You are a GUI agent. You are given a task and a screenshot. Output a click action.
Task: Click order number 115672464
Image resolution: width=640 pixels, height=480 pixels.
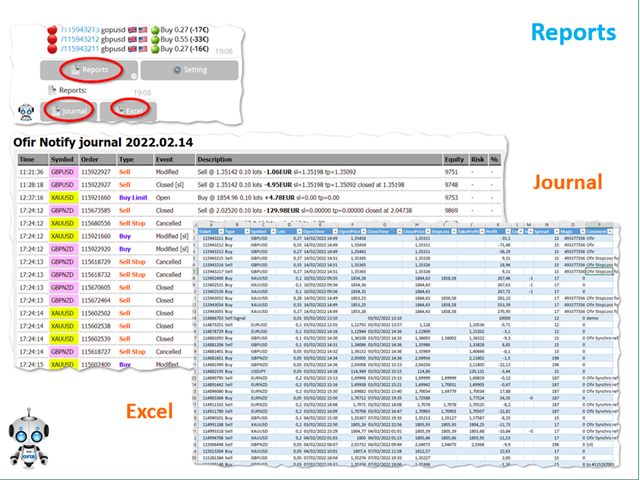(x=96, y=300)
